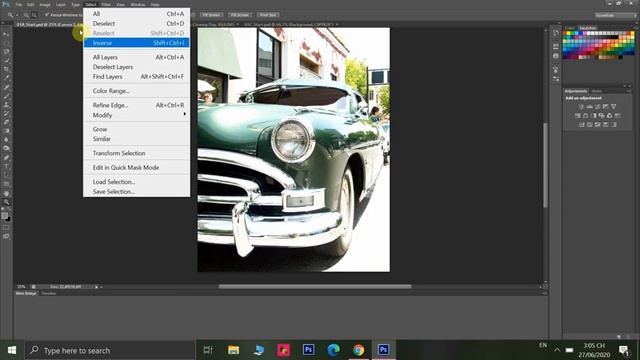Open the collapsed History panel icon

tap(556, 33)
